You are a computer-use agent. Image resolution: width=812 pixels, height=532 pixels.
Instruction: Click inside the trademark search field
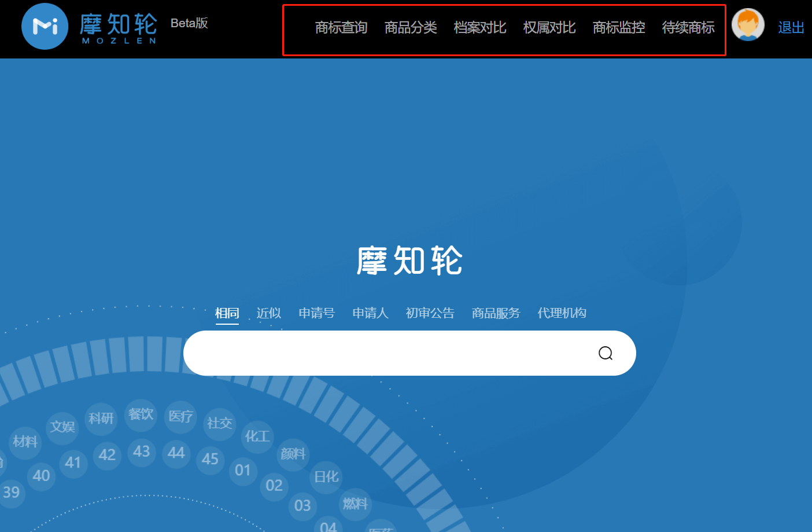pyautogui.click(x=387, y=353)
